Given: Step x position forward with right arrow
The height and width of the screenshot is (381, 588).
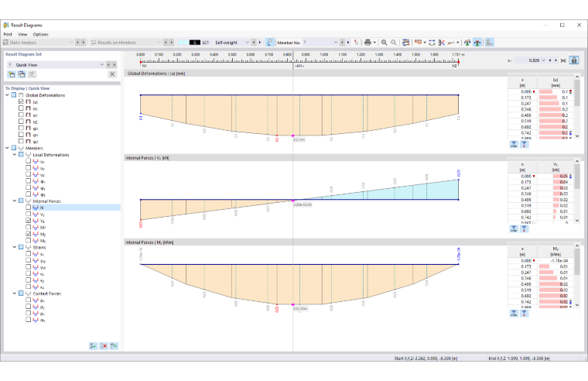Looking at the screenshot, I should tap(556, 60).
